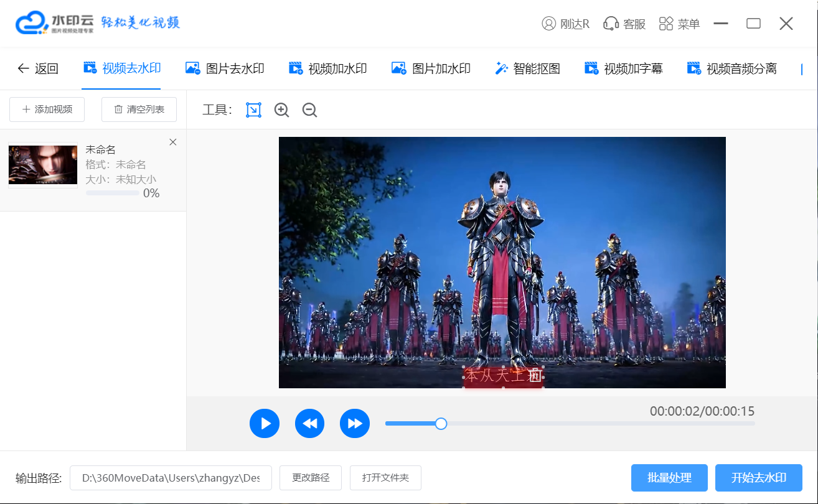Minimize the 水印云 window

pos(721,24)
